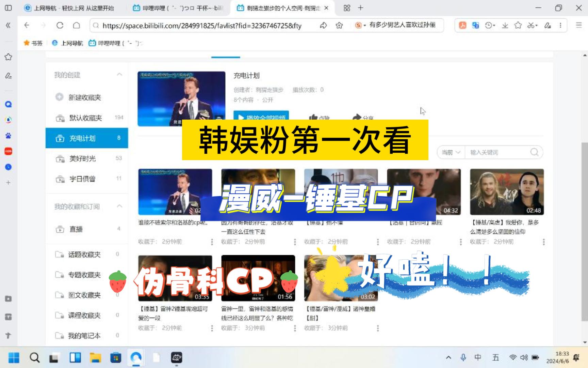Switch to 上网导航 browser tab
The image size is (588, 368).
pyautogui.click(x=69, y=8)
